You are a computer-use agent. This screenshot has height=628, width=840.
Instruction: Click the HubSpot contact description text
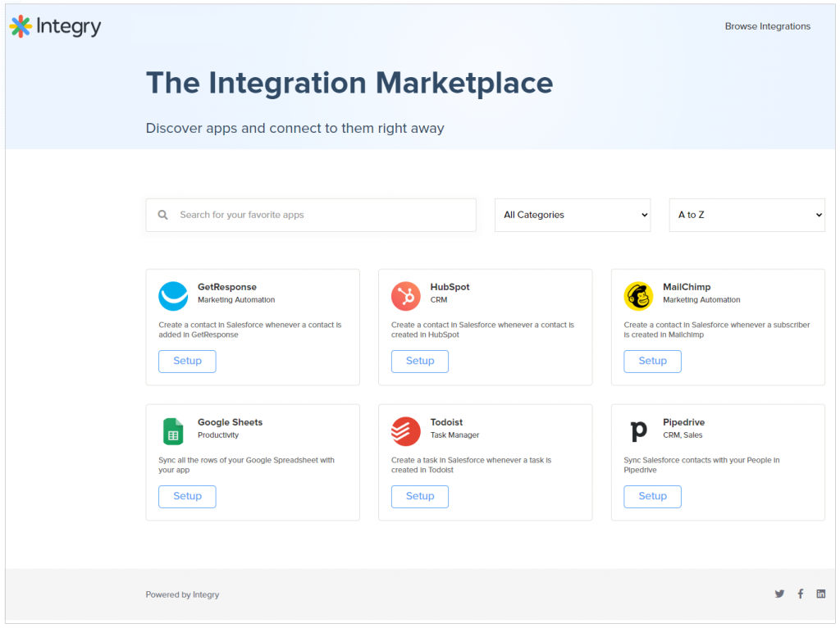pyautogui.click(x=482, y=330)
